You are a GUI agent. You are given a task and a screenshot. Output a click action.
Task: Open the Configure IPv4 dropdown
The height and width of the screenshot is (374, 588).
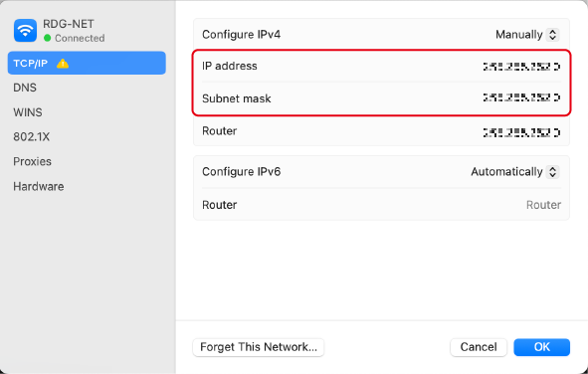tap(527, 35)
